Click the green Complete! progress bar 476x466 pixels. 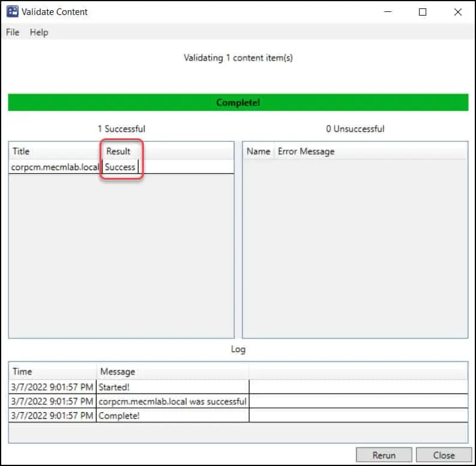pyautogui.click(x=238, y=102)
